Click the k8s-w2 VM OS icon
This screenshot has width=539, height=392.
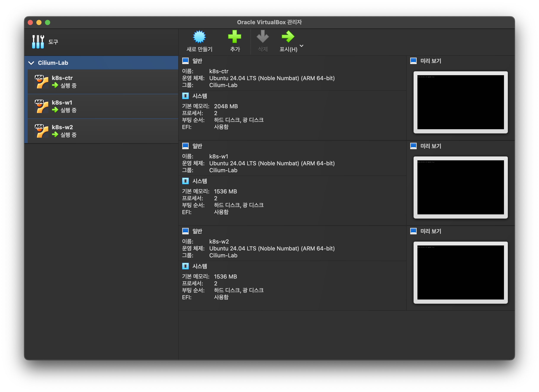tap(42, 131)
